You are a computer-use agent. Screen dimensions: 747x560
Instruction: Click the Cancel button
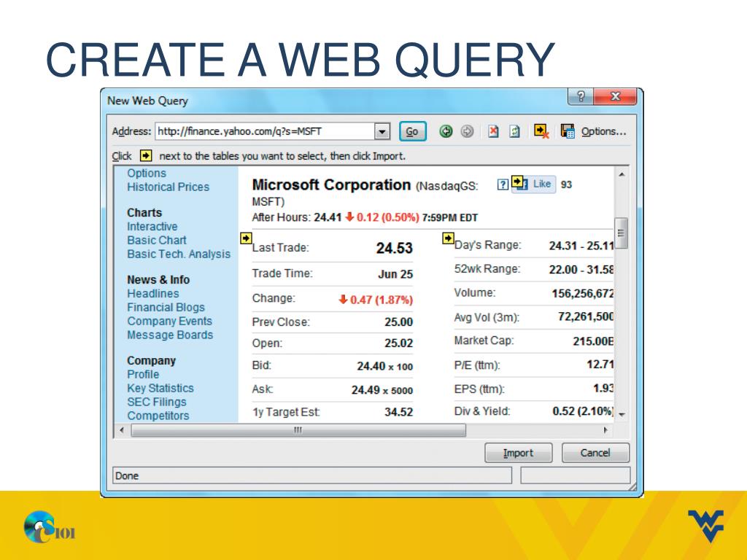[x=595, y=453]
